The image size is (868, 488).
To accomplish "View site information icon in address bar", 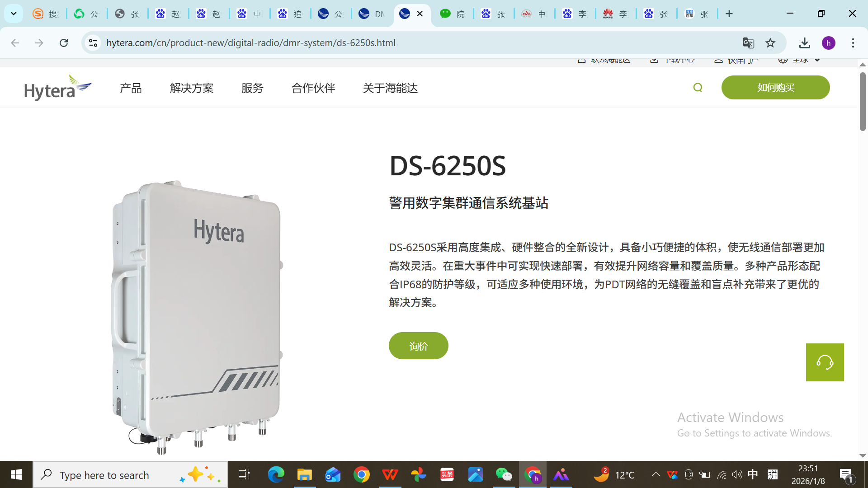I will [93, 43].
